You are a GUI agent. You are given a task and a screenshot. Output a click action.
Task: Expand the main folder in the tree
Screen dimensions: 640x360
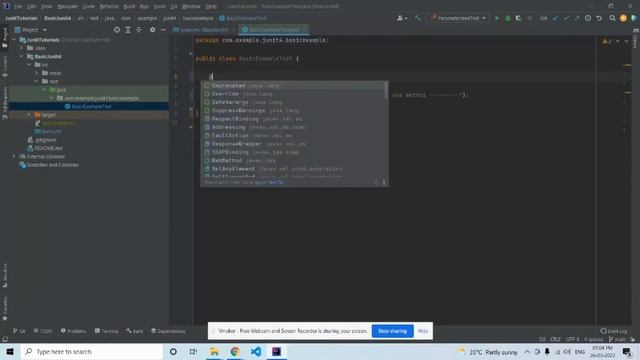click(x=37, y=73)
